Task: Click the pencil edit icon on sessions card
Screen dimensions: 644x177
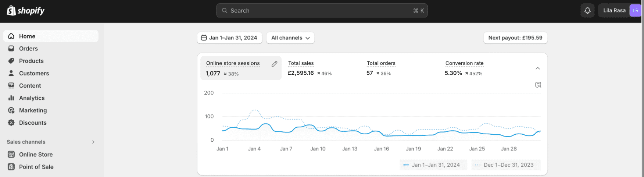Action: 274,64
